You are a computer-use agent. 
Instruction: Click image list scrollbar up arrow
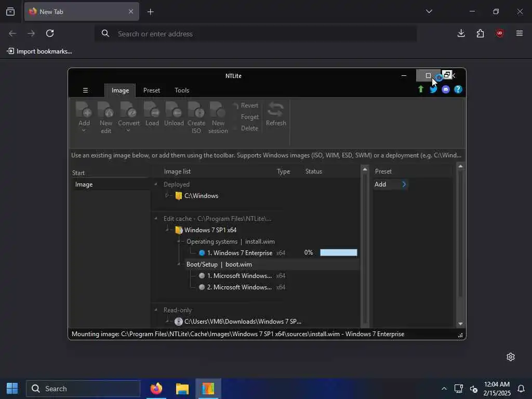tap(365, 169)
